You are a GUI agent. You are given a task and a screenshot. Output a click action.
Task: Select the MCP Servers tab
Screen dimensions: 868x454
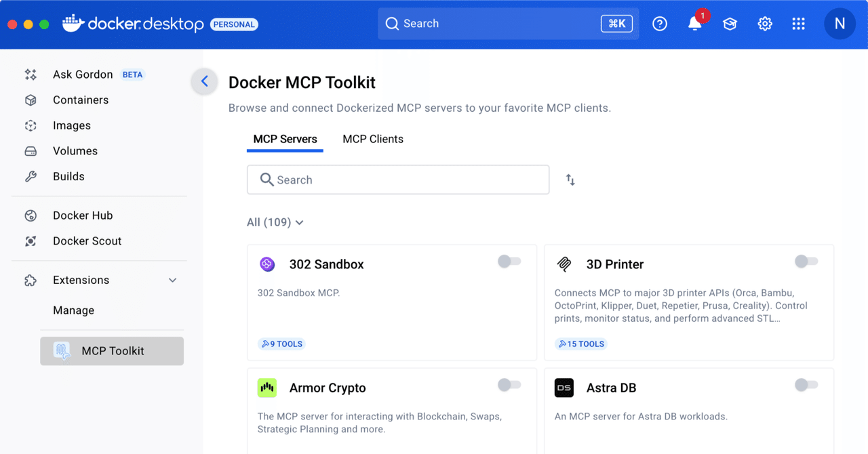click(x=285, y=139)
